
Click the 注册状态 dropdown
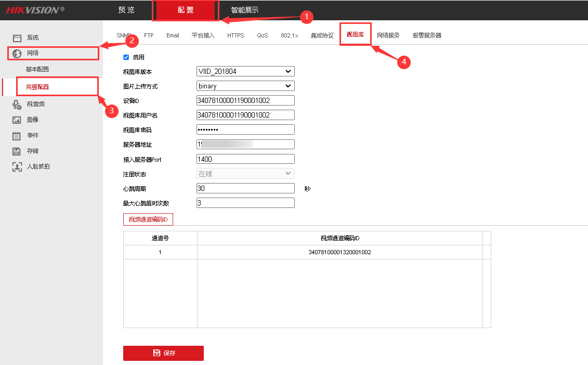pyautogui.click(x=245, y=173)
